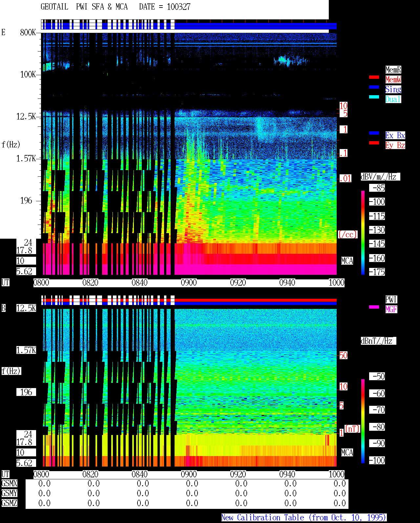
Task: Click the [/cc] density unit label
Action: [347, 234]
